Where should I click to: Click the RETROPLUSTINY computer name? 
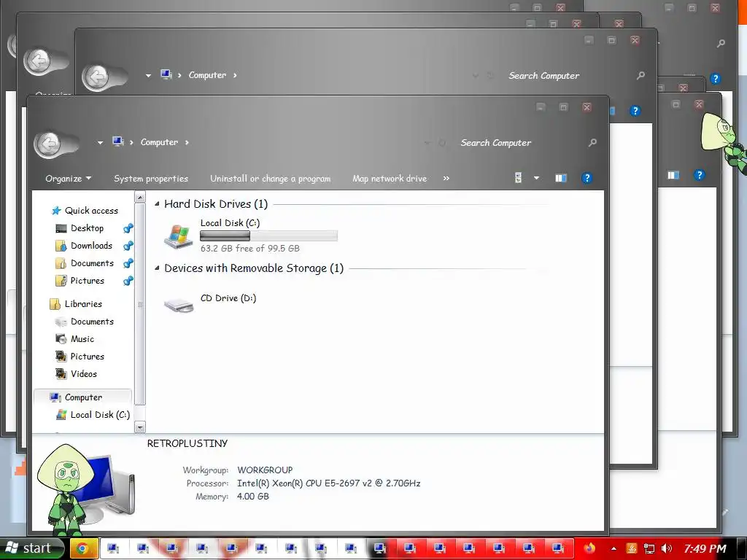pyautogui.click(x=187, y=443)
